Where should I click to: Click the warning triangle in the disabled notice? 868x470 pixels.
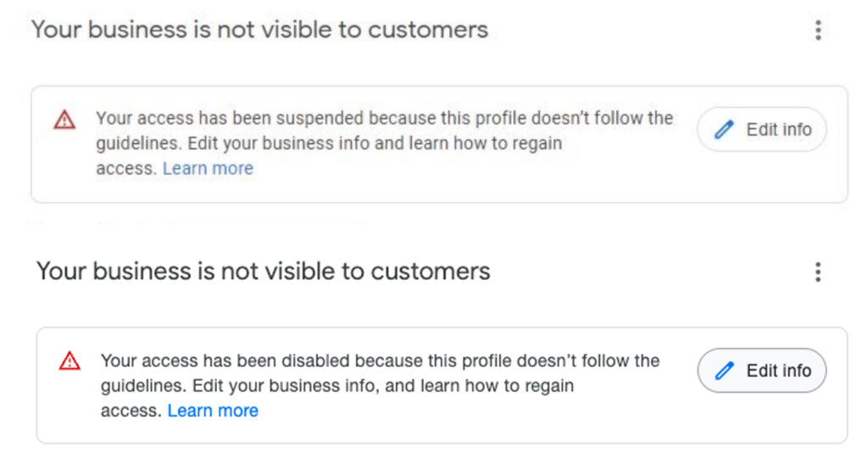[x=70, y=361]
